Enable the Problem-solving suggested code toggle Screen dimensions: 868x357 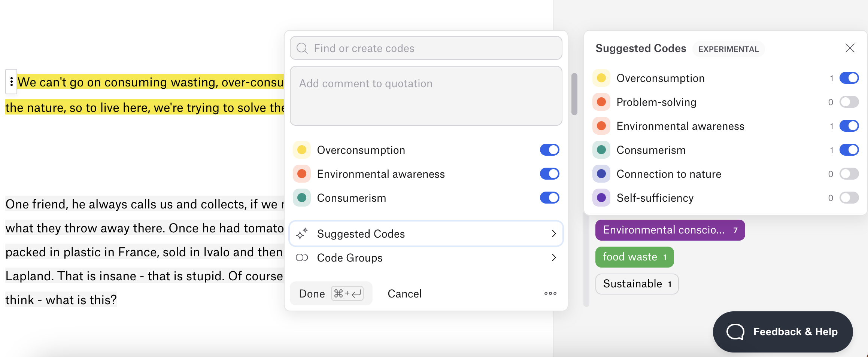[x=849, y=102]
